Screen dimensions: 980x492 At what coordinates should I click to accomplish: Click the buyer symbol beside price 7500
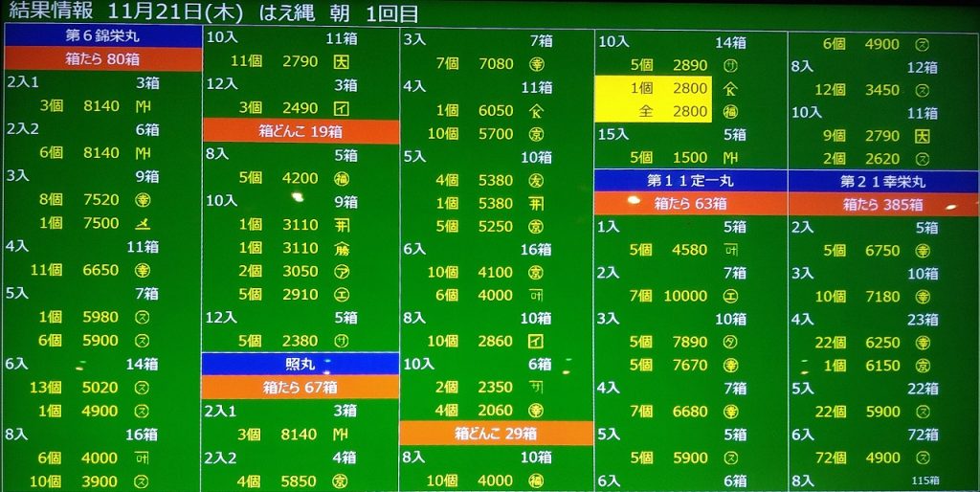tap(142, 223)
